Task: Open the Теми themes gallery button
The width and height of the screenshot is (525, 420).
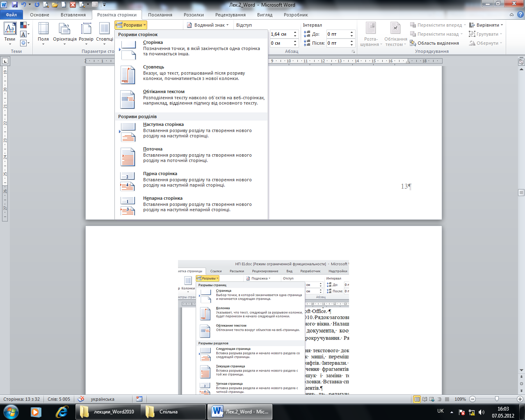Action: pyautogui.click(x=10, y=33)
